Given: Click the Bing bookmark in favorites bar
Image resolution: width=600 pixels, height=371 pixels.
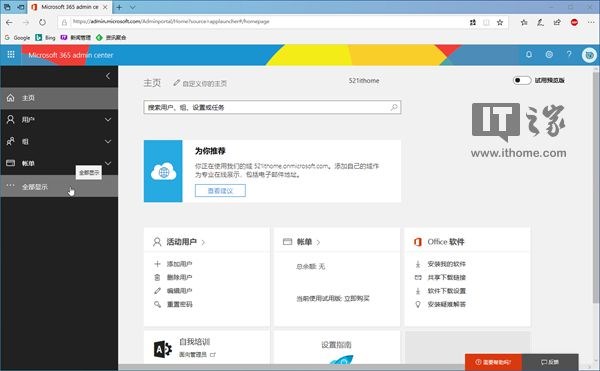Looking at the screenshot, I should click(46, 37).
